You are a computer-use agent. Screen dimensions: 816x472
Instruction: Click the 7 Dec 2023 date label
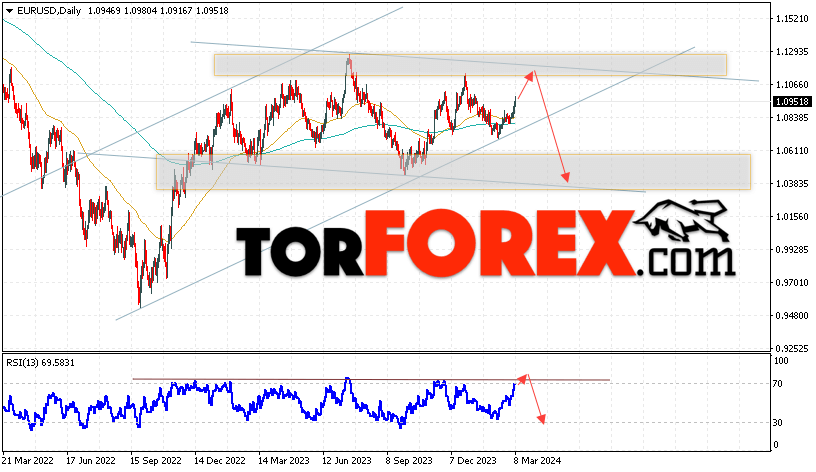point(473,461)
